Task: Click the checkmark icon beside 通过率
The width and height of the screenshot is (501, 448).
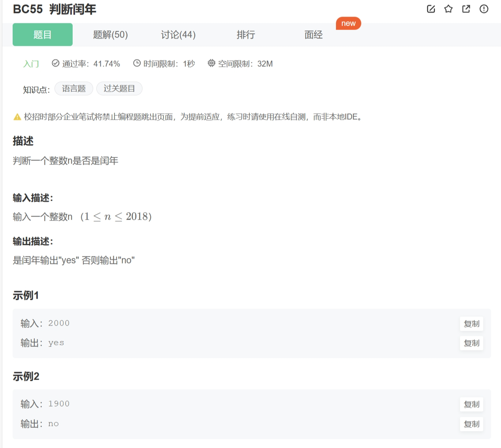Action: tap(55, 63)
